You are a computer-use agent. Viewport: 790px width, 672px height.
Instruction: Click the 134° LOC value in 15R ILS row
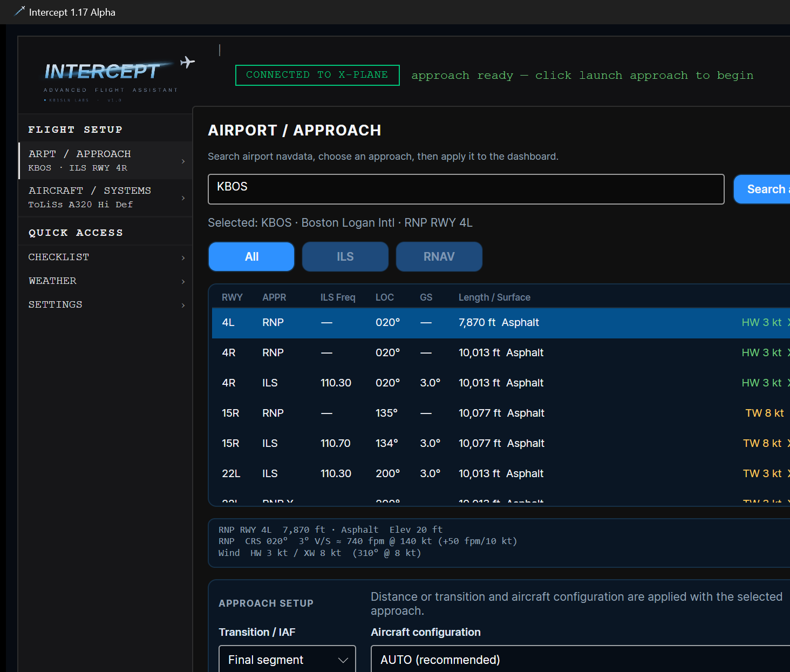tap(386, 443)
